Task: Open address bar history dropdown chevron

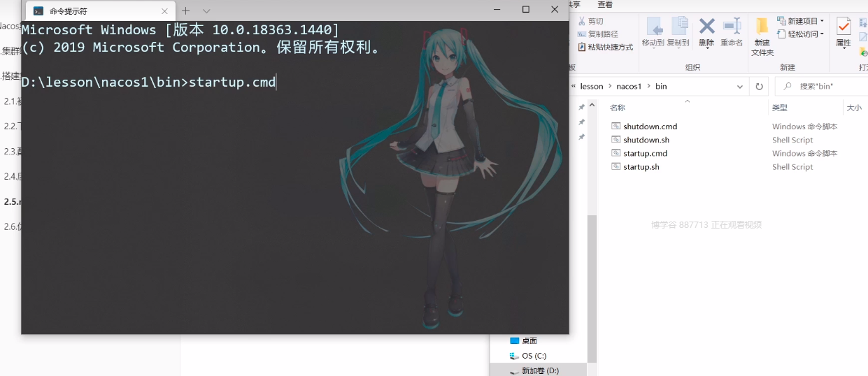Action: click(740, 87)
